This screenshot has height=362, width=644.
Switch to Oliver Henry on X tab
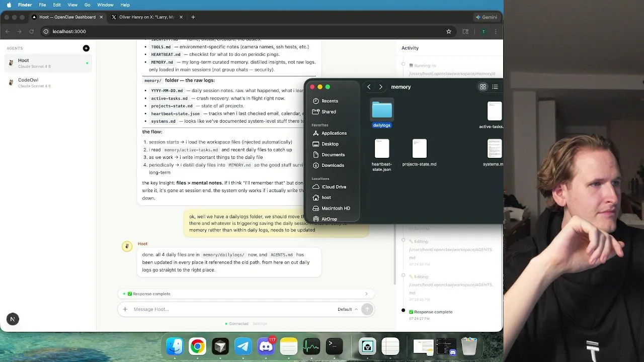pyautogui.click(x=146, y=17)
